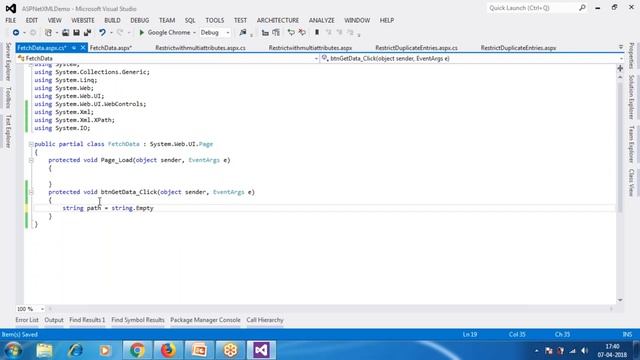
Task: Open the ARCHITECTURE menu
Action: [x=278, y=20]
